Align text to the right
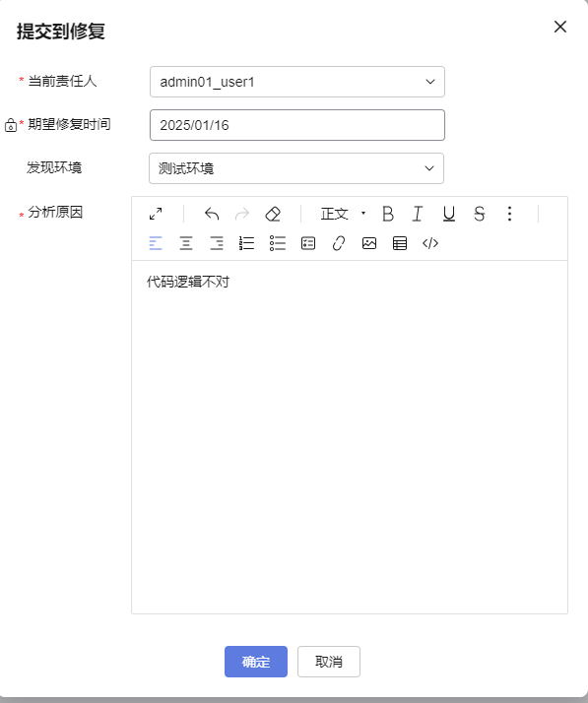This screenshot has height=703, width=588. click(x=217, y=243)
